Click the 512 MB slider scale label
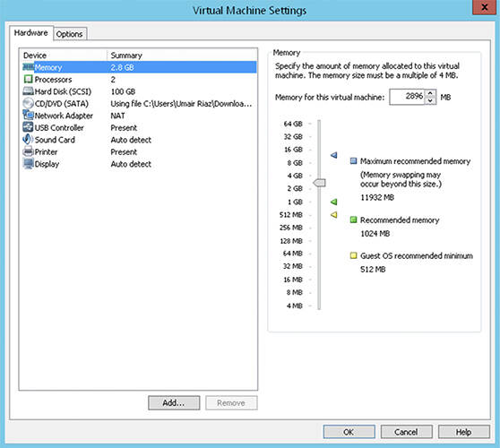 (291, 215)
